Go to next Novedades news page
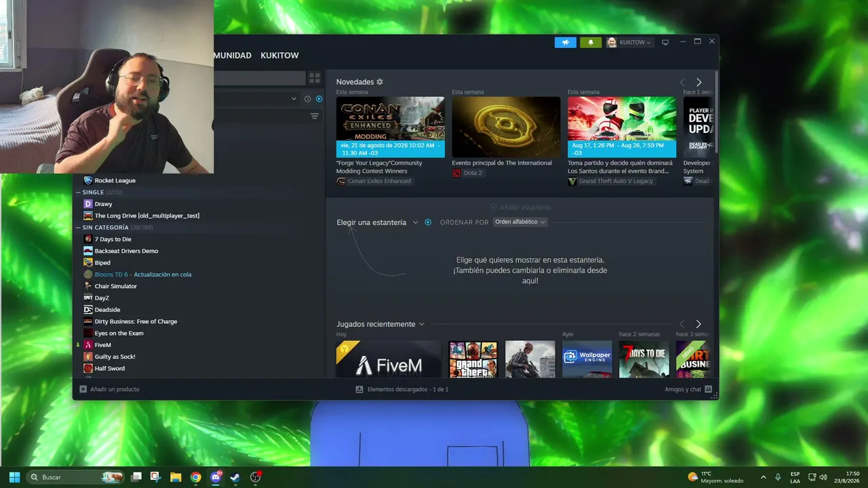 pyautogui.click(x=699, y=82)
